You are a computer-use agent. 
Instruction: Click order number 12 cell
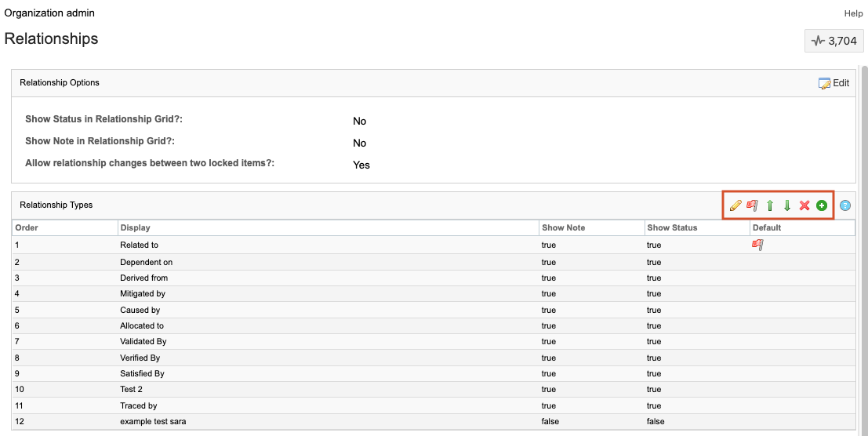pos(20,422)
